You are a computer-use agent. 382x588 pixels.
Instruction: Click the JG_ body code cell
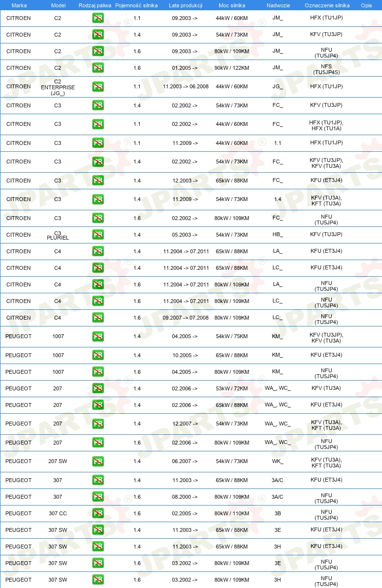coord(277,86)
